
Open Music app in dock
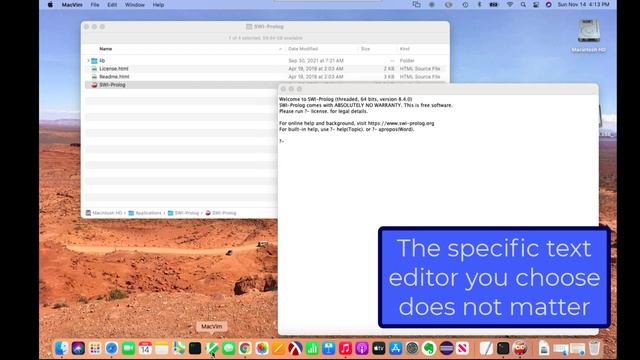tap(345, 348)
